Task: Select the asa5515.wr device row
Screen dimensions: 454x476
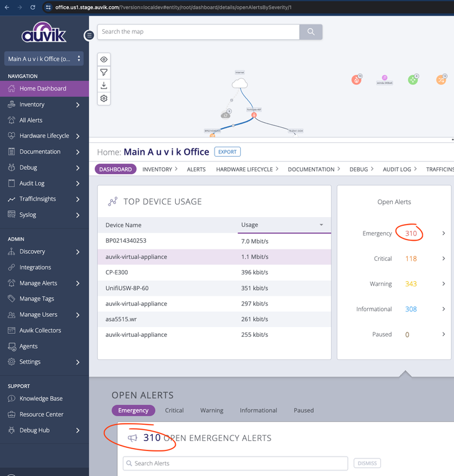Action: (x=215, y=319)
